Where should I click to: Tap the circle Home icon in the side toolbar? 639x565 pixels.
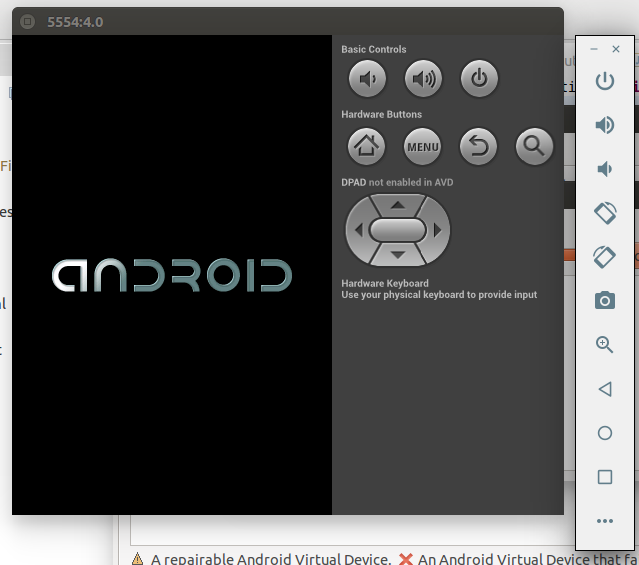click(x=604, y=433)
